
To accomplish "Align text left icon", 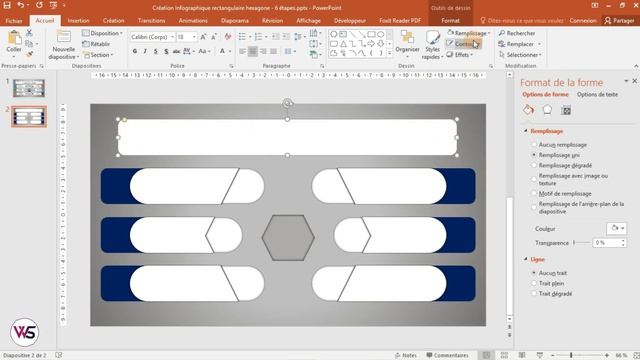I will (242, 51).
